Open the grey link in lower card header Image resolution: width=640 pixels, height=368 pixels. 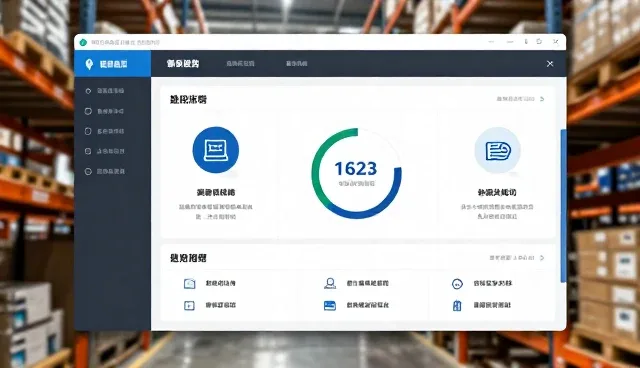pyautogui.click(x=512, y=258)
